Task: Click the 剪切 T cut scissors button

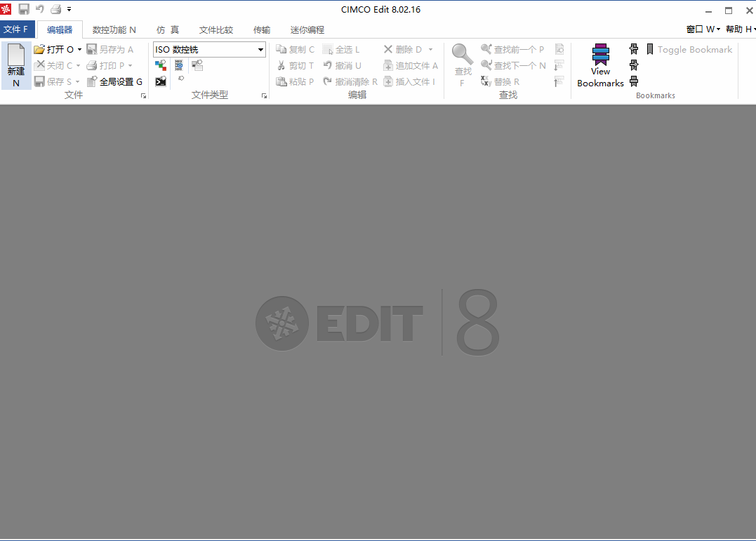Action: point(295,65)
